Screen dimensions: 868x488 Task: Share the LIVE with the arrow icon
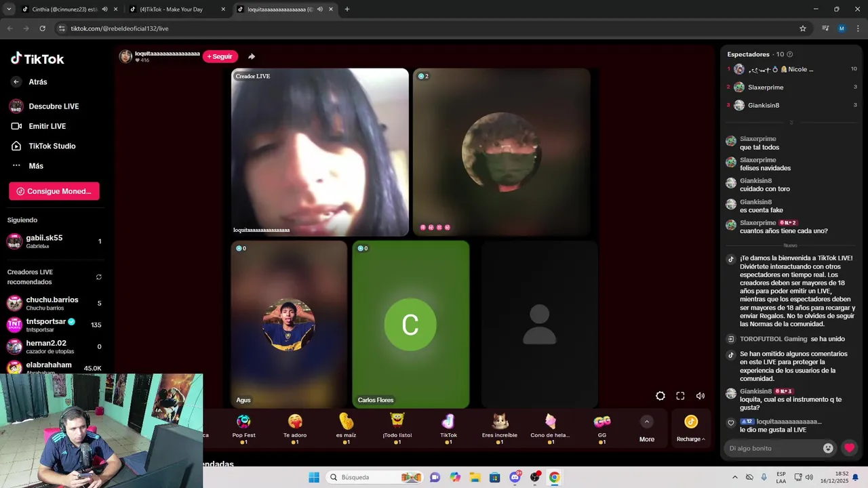pyautogui.click(x=252, y=56)
